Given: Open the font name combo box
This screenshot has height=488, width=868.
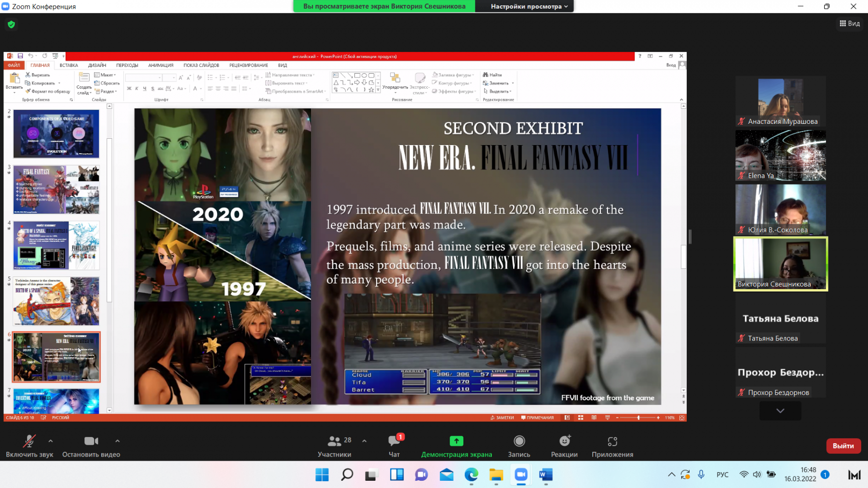Looking at the screenshot, I should (144, 78).
